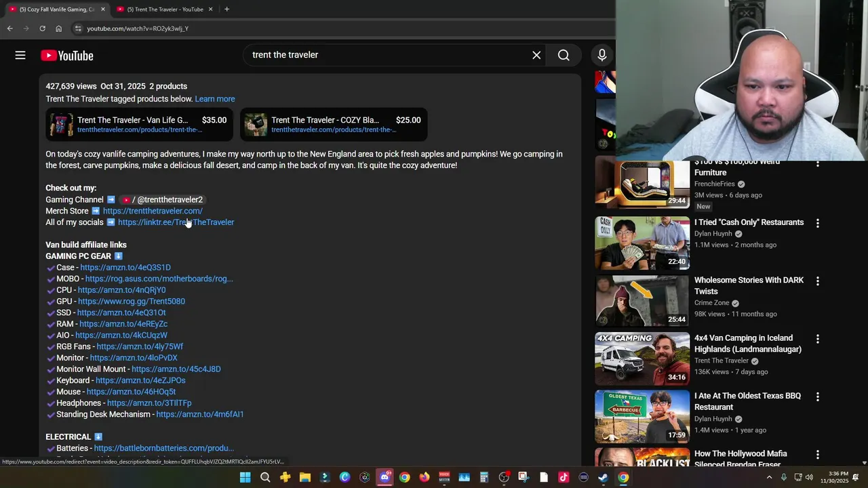Open volume control in system tray
The image size is (868, 488).
tap(809, 477)
